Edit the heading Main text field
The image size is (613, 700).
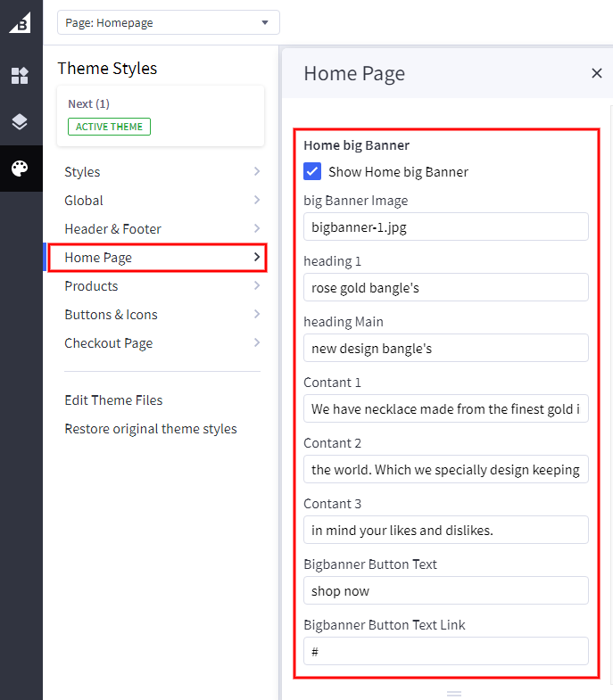pos(445,348)
